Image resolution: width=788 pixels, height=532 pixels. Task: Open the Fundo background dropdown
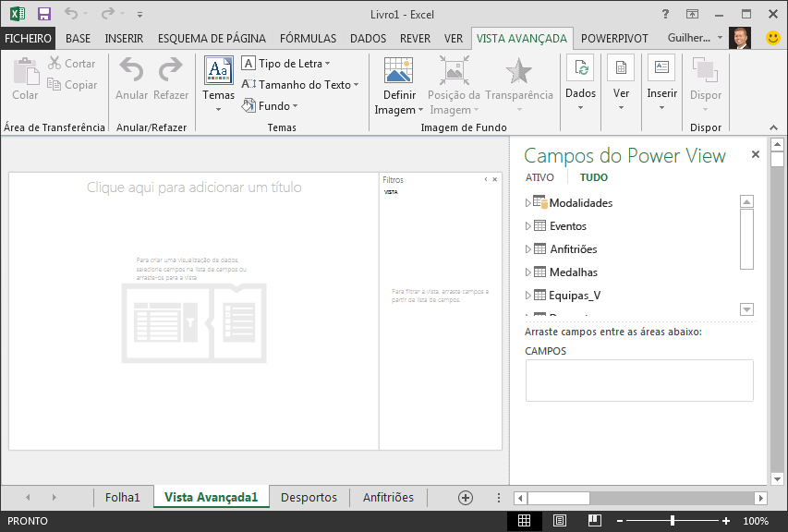tap(270, 106)
